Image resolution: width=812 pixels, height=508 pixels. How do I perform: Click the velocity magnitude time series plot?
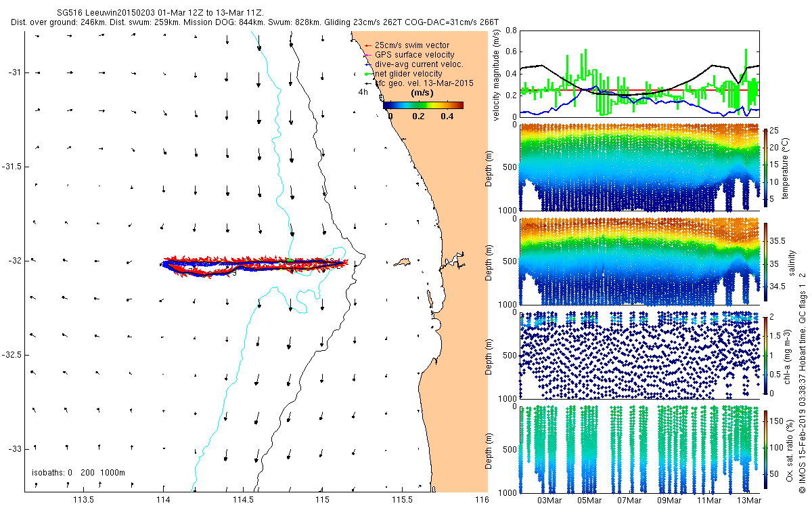point(639,73)
